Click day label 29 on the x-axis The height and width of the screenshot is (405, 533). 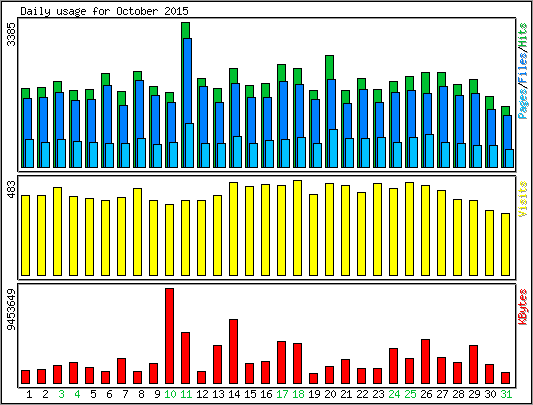(x=474, y=394)
